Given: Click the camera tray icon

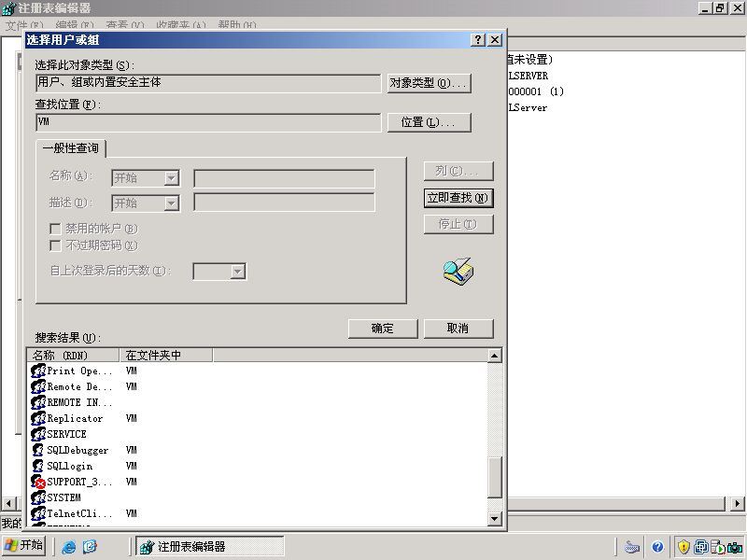Looking at the screenshot, I should pos(735,547).
